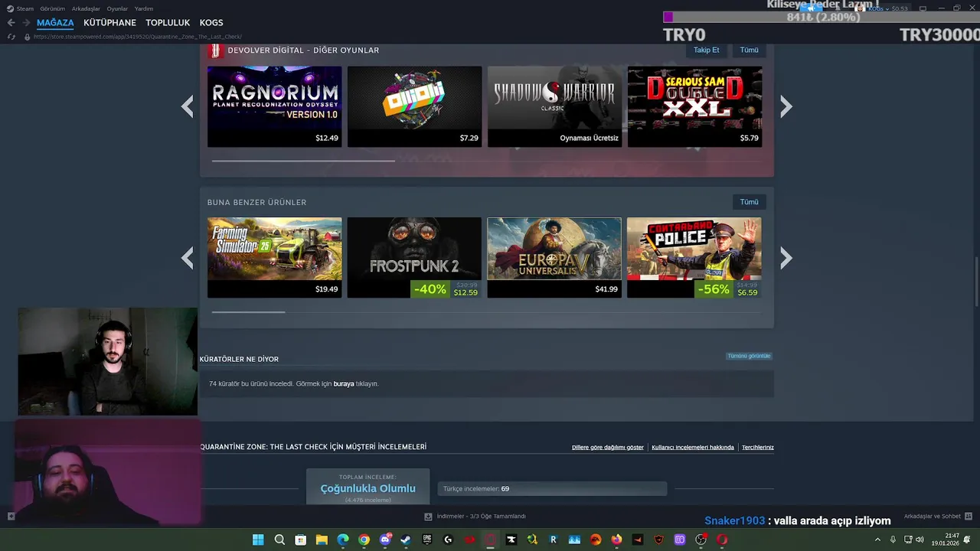The image size is (980, 551).
Task: Open the Tercihleriniz link
Action: coord(758,447)
